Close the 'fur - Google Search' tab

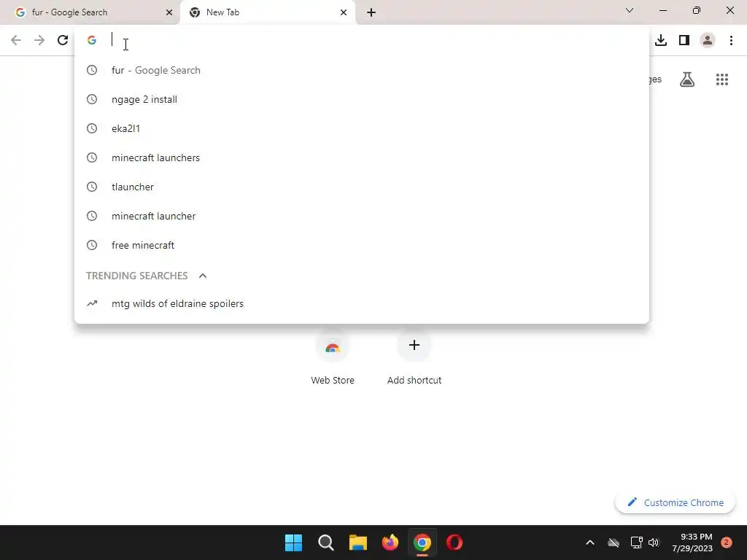pyautogui.click(x=169, y=12)
